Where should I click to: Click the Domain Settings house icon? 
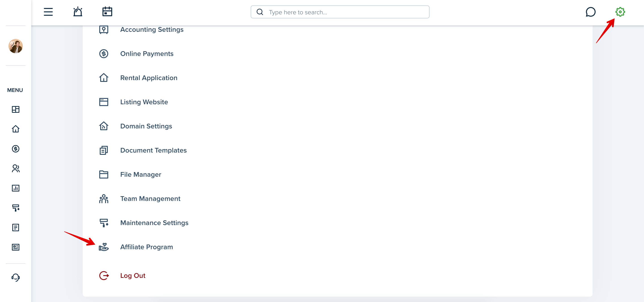(104, 126)
